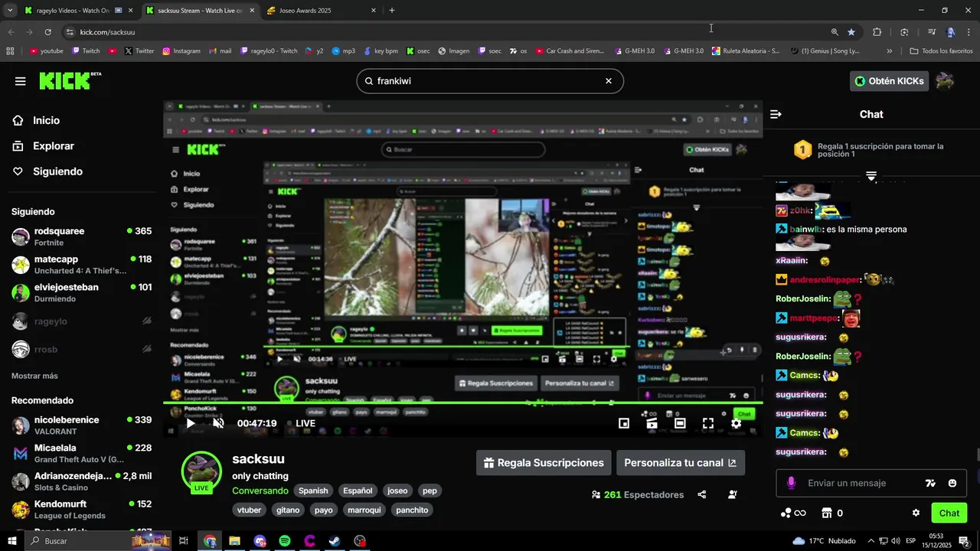Open rodsquaree followed channel

tap(81, 236)
